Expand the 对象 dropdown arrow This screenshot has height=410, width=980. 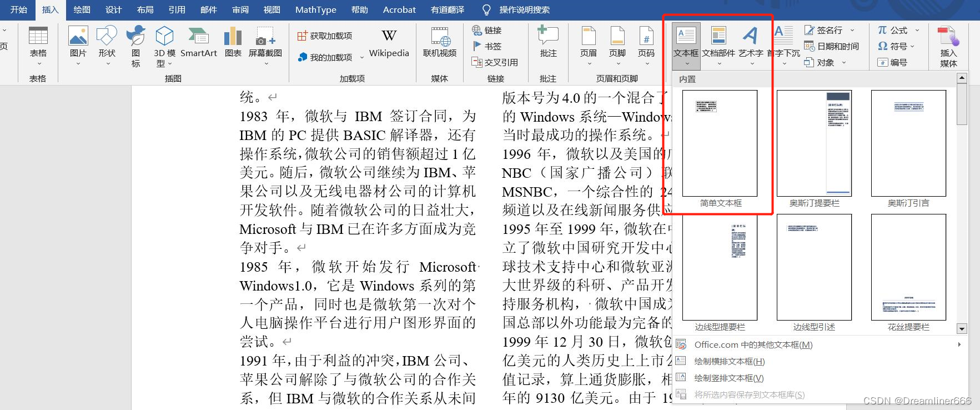(844, 62)
